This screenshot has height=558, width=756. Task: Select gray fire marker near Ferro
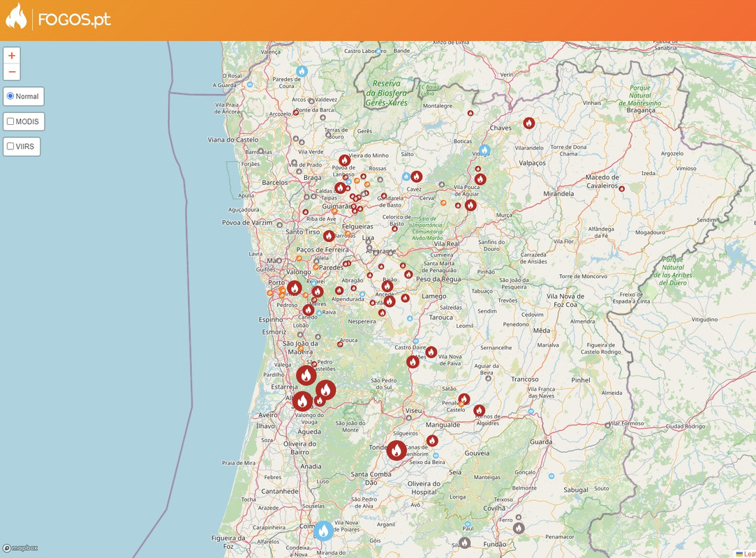click(x=518, y=527)
